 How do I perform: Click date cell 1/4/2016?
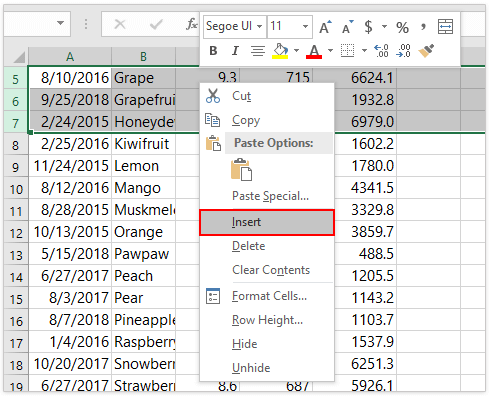[x=70, y=342]
